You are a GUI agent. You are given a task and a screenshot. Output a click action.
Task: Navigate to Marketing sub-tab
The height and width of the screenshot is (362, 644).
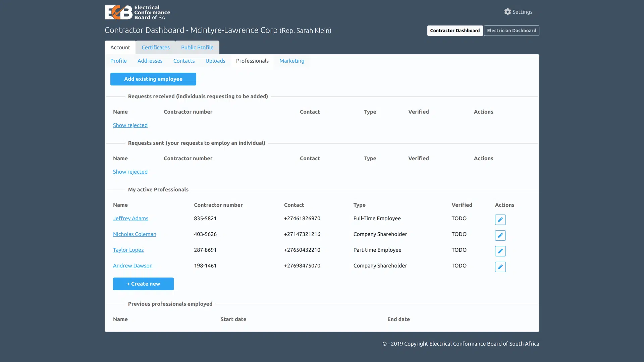[x=292, y=61]
